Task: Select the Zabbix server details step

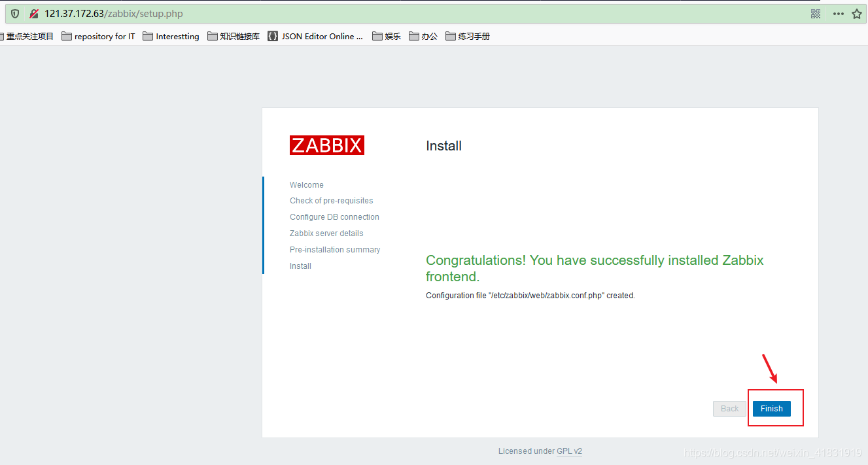Action: [x=326, y=233]
